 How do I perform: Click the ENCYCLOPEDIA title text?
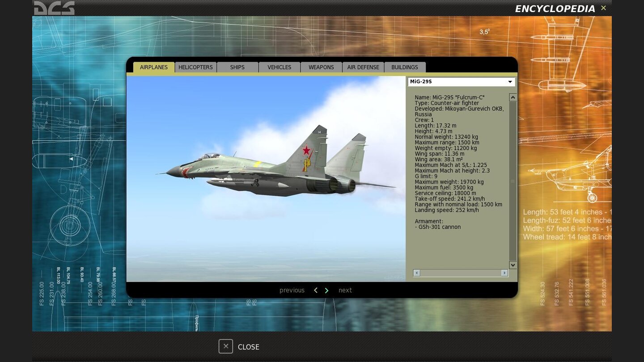pyautogui.click(x=555, y=9)
